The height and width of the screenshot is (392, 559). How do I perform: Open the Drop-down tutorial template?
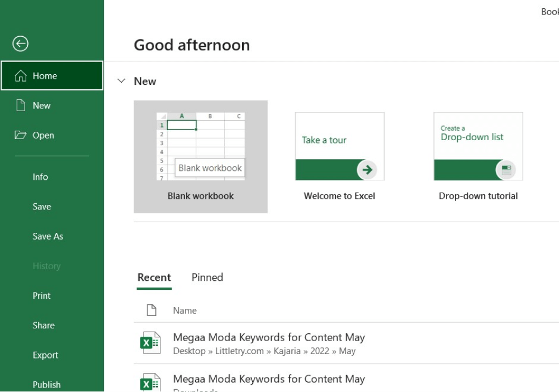(479, 146)
